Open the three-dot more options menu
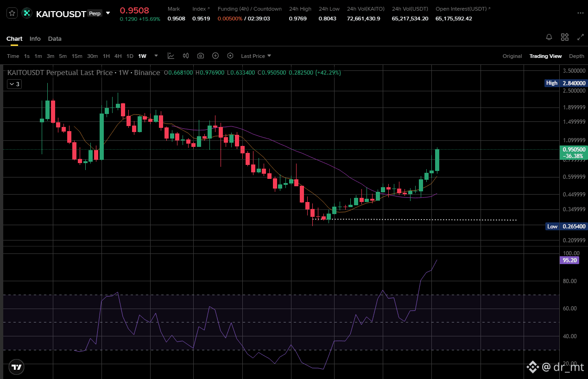This screenshot has width=588, height=379. pos(580,13)
